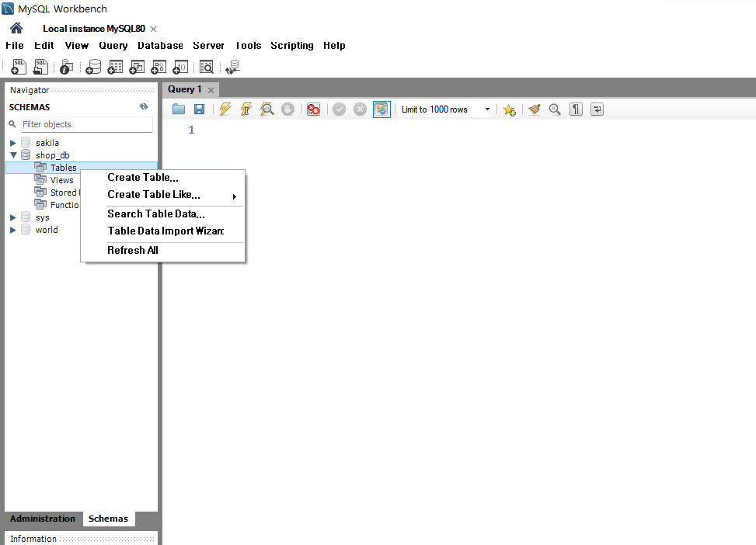This screenshot has height=545, width=756.
Task: Click line 1 in the query editor
Action: (x=191, y=130)
